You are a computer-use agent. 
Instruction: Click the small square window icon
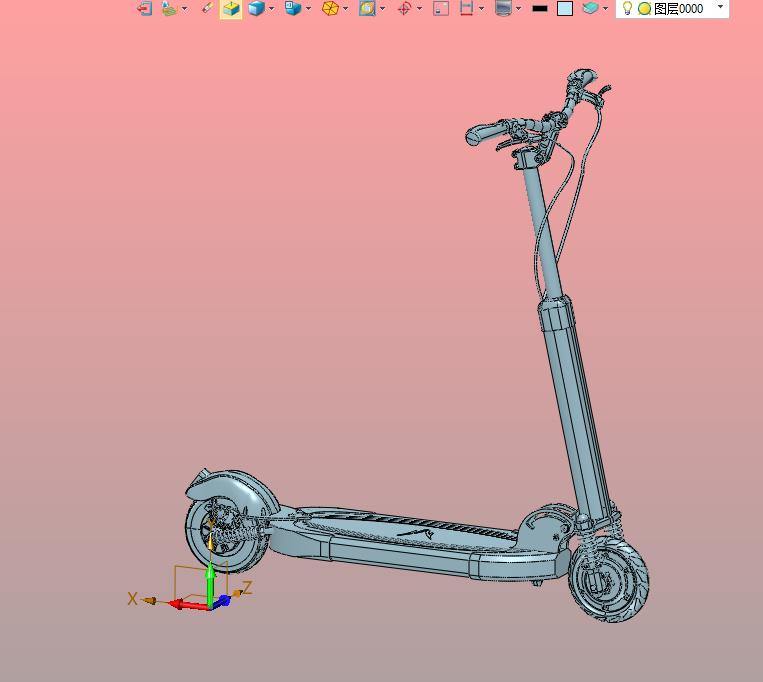point(441,8)
